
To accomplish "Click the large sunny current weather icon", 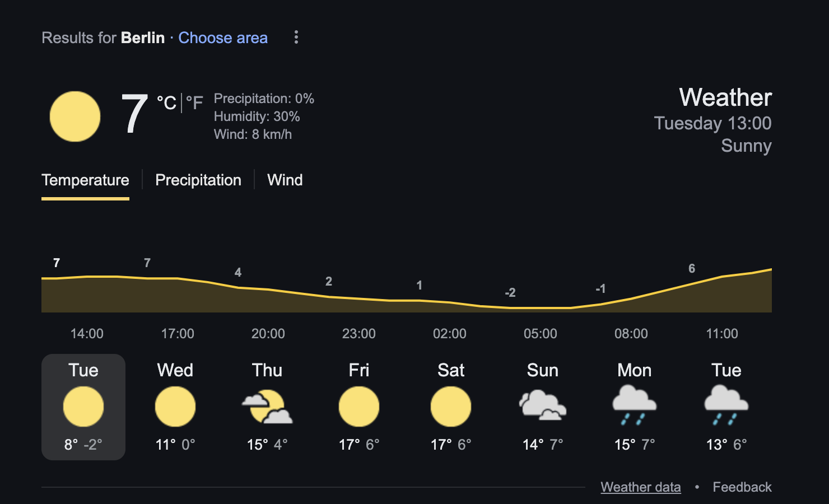I will [x=75, y=116].
